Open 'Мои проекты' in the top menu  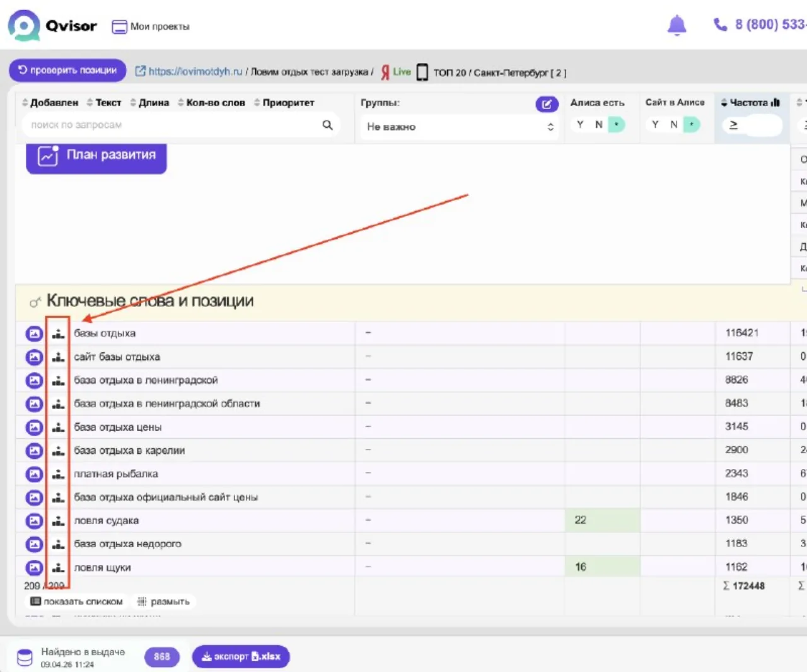point(151,26)
